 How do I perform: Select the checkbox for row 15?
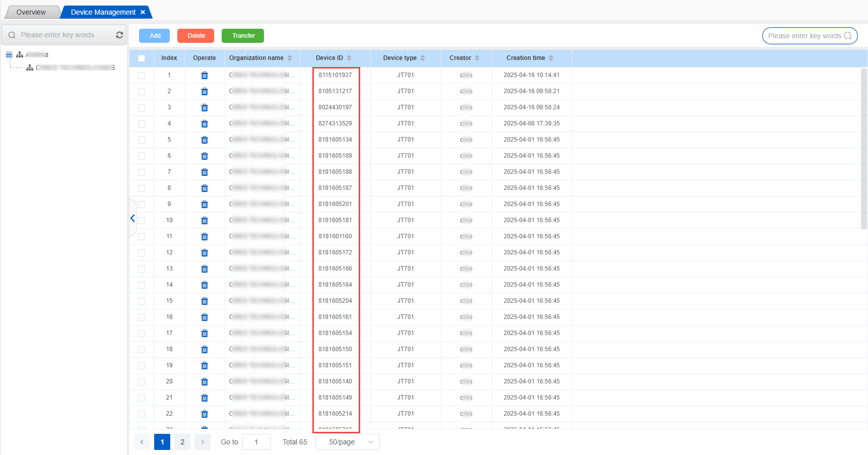pos(142,301)
